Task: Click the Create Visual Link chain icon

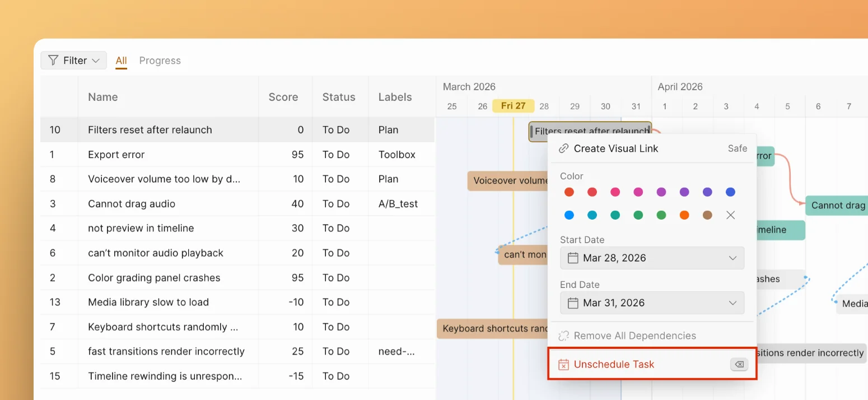Action: (564, 148)
